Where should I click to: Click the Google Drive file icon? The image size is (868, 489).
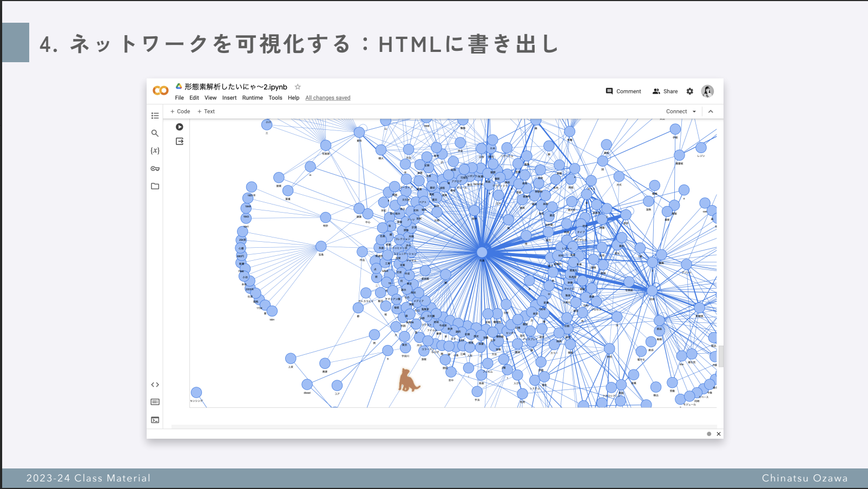pos(179,87)
